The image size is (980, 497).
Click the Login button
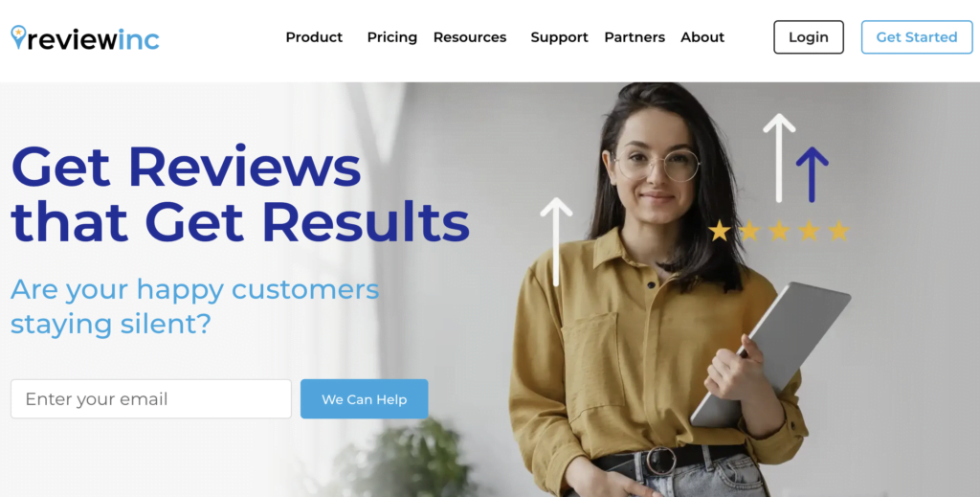(x=808, y=37)
